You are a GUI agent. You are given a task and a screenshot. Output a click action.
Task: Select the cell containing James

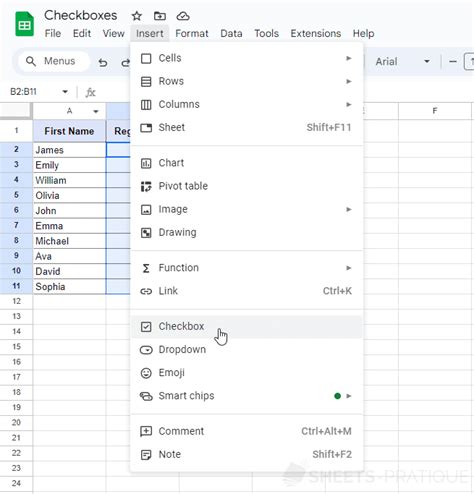click(x=69, y=150)
